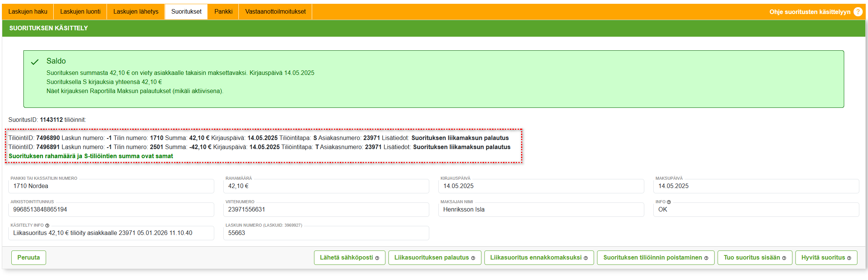Click the Suorituksen tiliöinnin poistaminen button

(x=655, y=258)
